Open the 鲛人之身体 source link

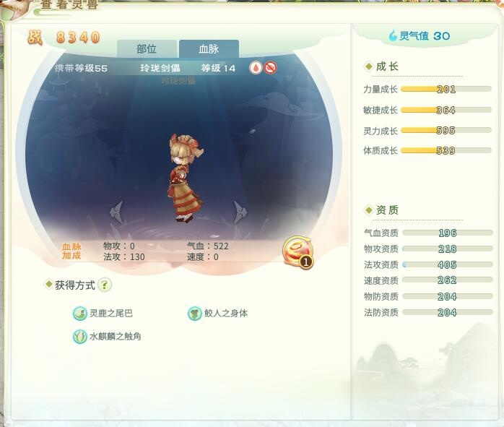pyautogui.click(x=226, y=313)
